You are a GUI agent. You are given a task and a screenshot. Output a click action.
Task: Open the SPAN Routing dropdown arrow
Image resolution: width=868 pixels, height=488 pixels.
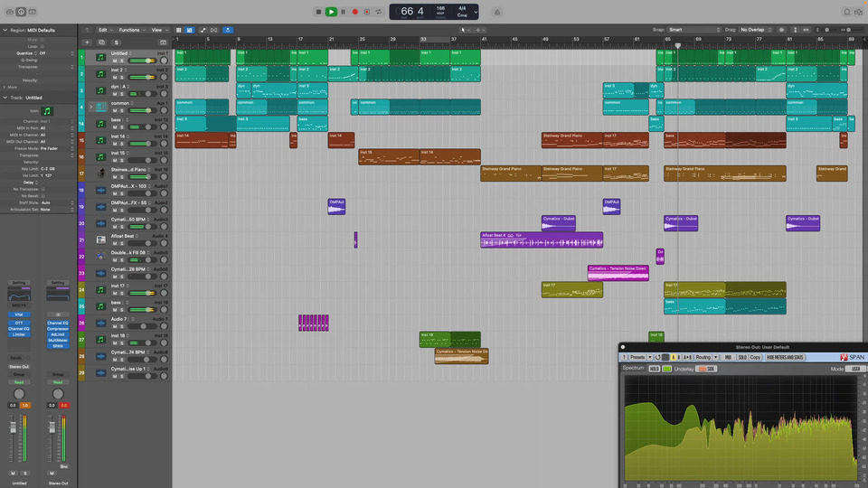click(716, 358)
